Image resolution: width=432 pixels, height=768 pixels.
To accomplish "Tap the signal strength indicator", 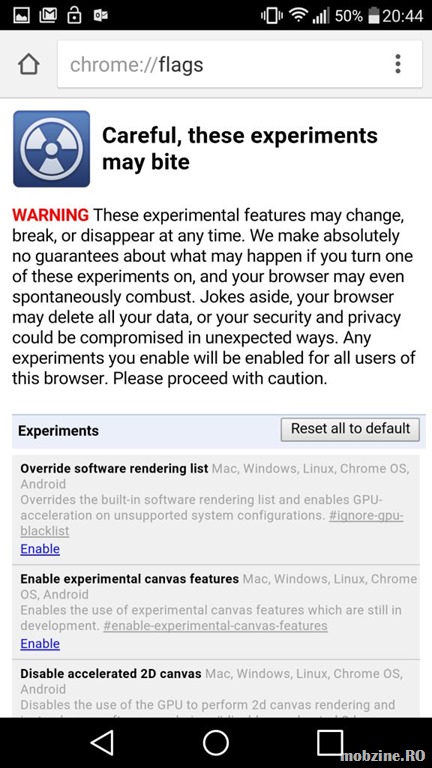I will pos(321,16).
